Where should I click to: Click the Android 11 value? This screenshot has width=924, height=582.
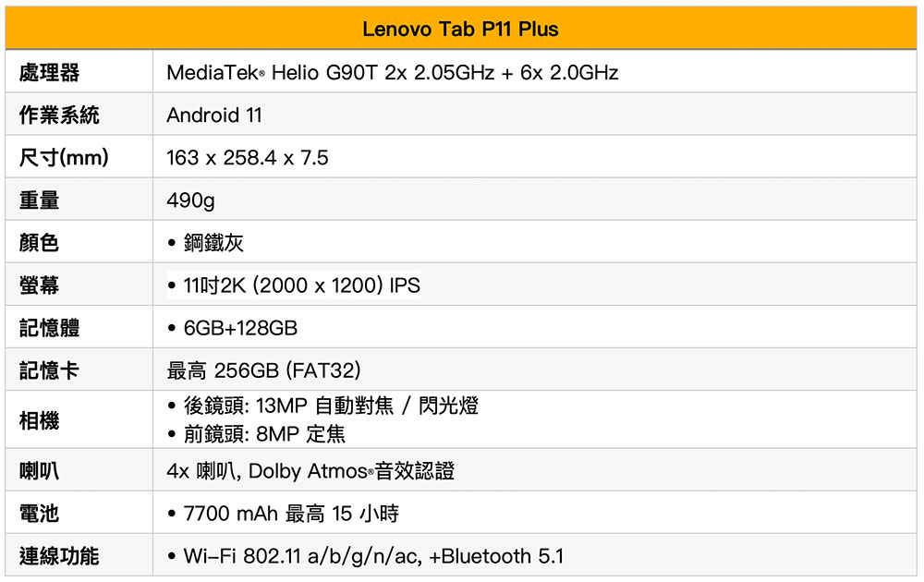pos(214,115)
